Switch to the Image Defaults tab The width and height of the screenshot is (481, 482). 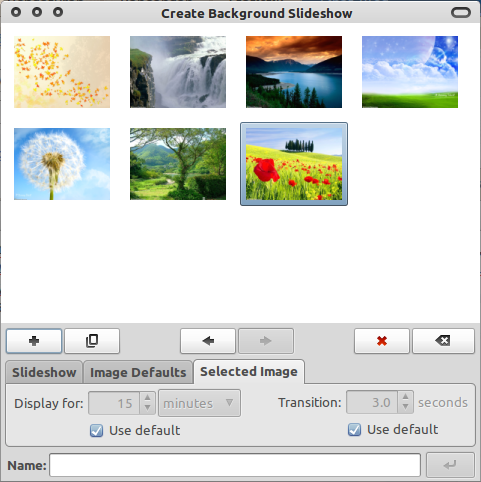coord(138,372)
